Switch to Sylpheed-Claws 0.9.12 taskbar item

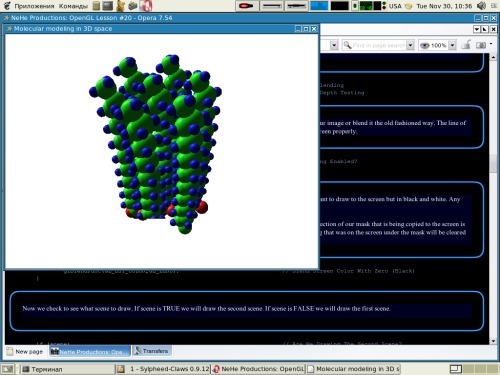coord(163,369)
